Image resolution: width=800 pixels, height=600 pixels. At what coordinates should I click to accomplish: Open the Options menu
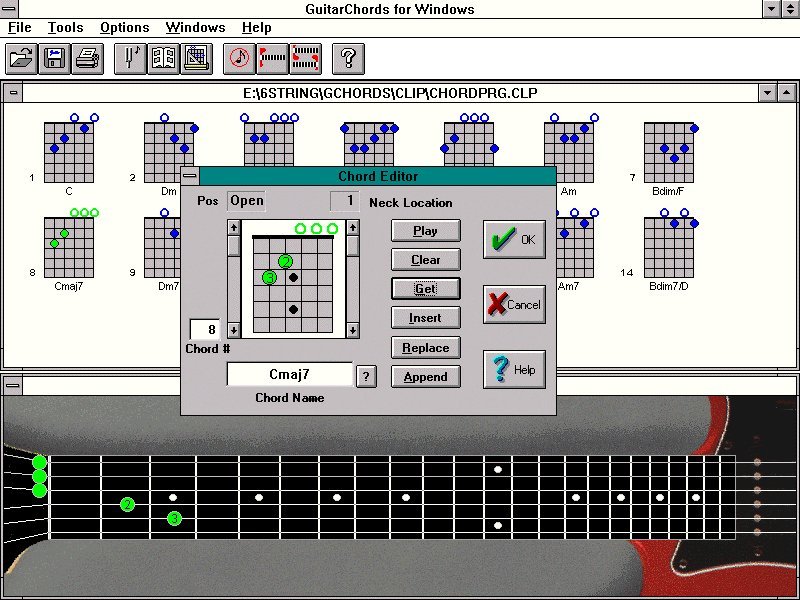click(124, 28)
